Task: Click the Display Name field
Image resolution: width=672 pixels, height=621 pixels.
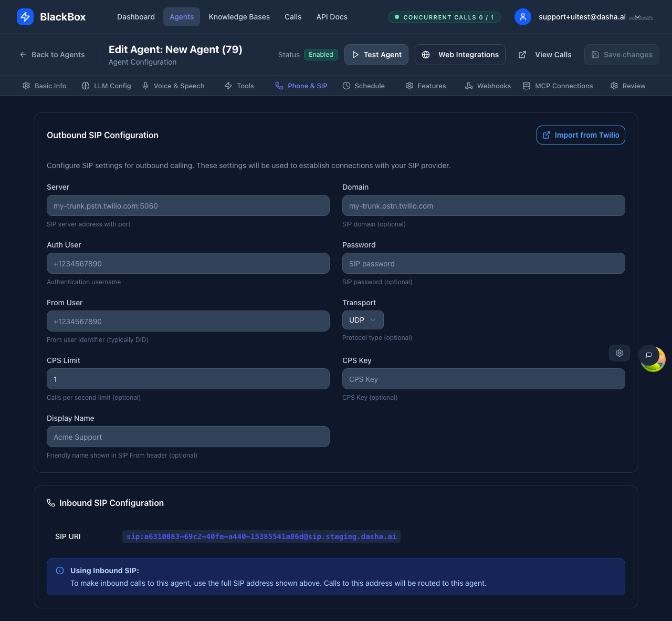Action: click(188, 437)
